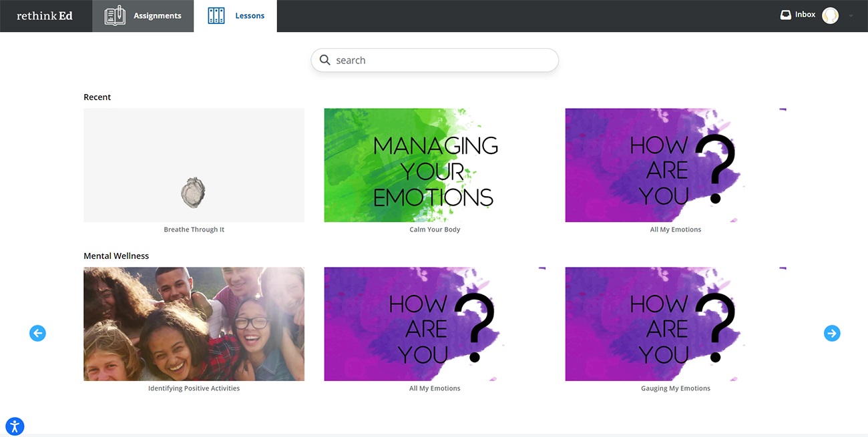Viewport: 868px width, 437px height.
Task: Click the Gauging My Emotions title
Action: click(676, 388)
